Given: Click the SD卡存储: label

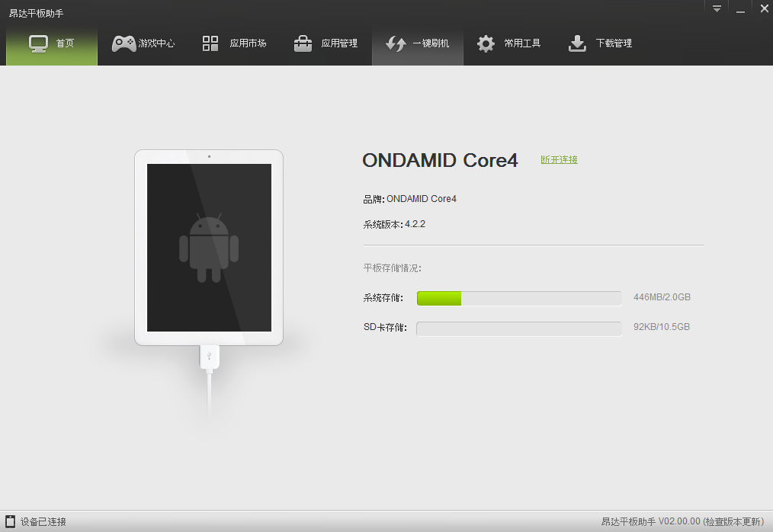Looking at the screenshot, I should coord(385,328).
